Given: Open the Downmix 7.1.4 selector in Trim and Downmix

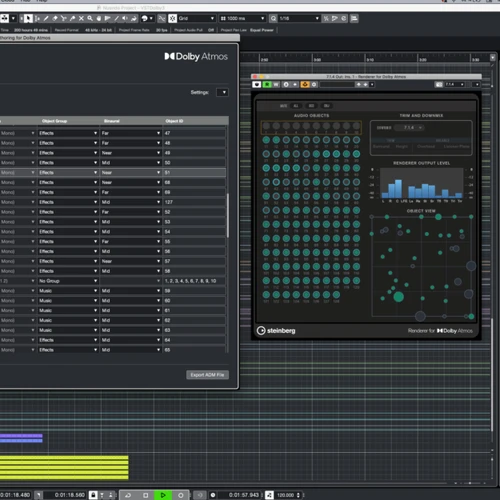Looking at the screenshot, I should click(409, 128).
